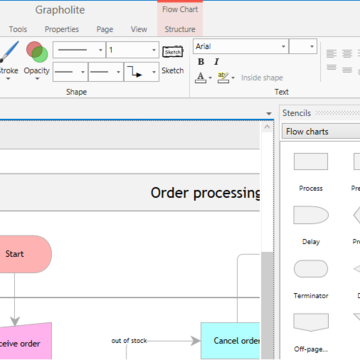The width and height of the screenshot is (360, 360).
Task: Open the Page ribbon tab
Action: click(x=105, y=29)
